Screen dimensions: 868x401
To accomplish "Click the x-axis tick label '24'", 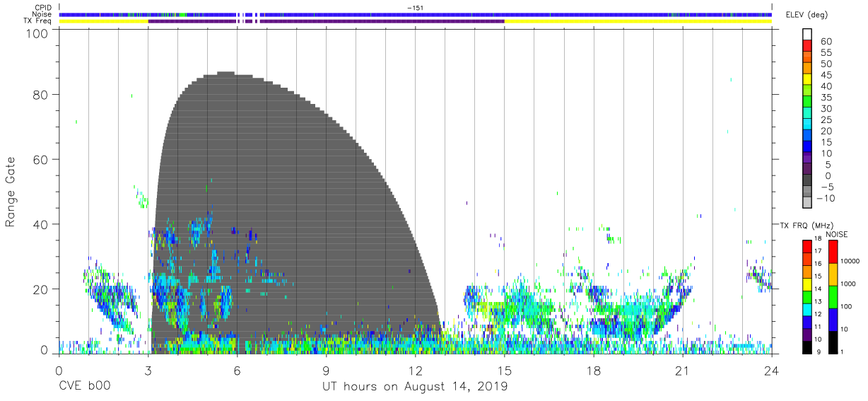I will pos(771,370).
